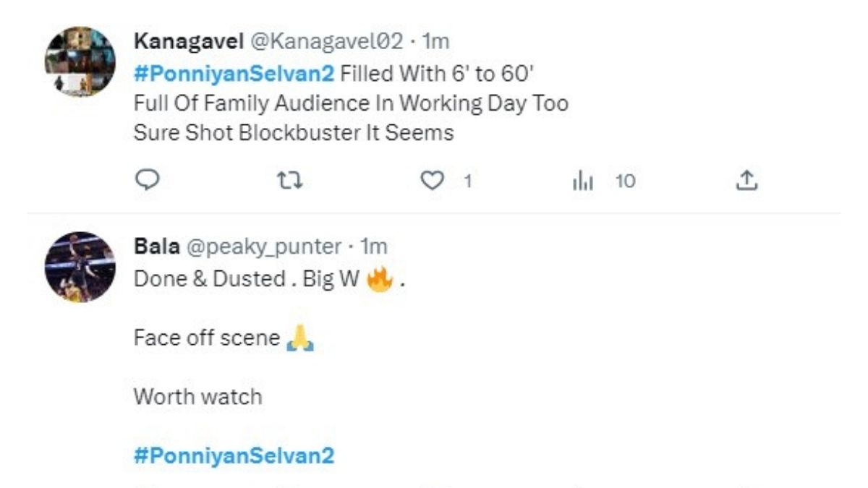Open #PonniyanSelvan2 hashtag in Kanagavel's tweet
Image resolution: width=868 pixels, height=488 pixels.
click(234, 72)
